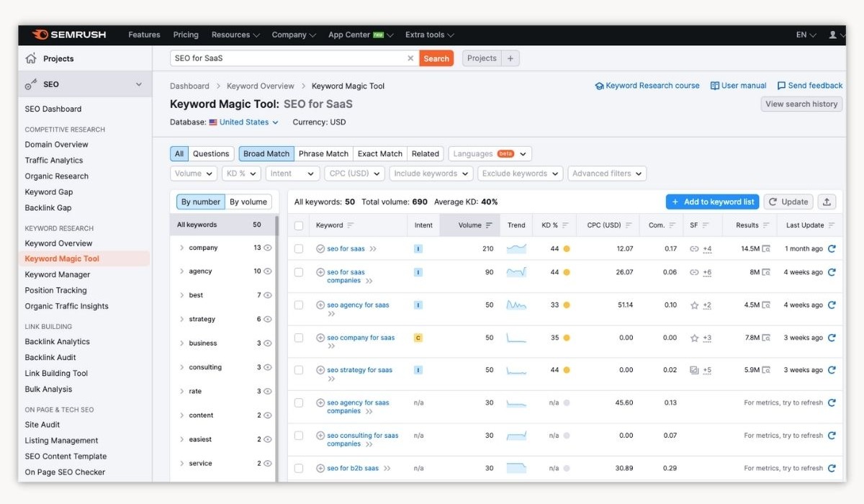Click the Projects home icon in sidebar
This screenshot has width=864, height=504.
coord(31,58)
